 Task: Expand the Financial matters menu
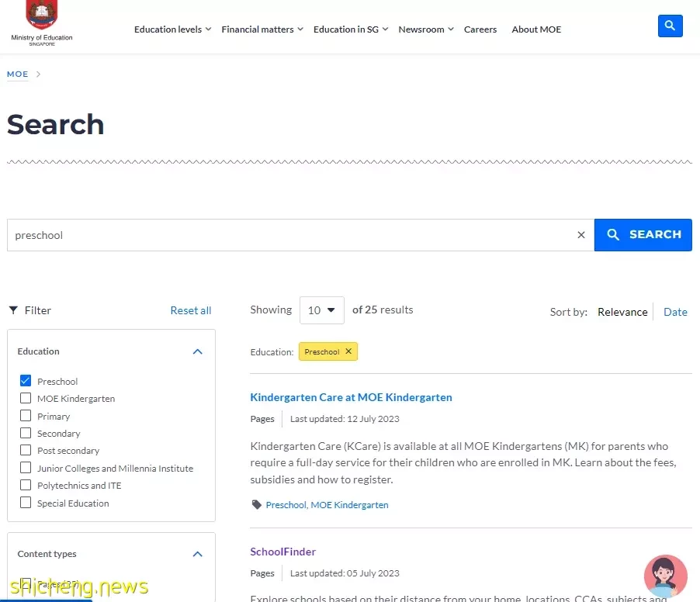pos(262,29)
